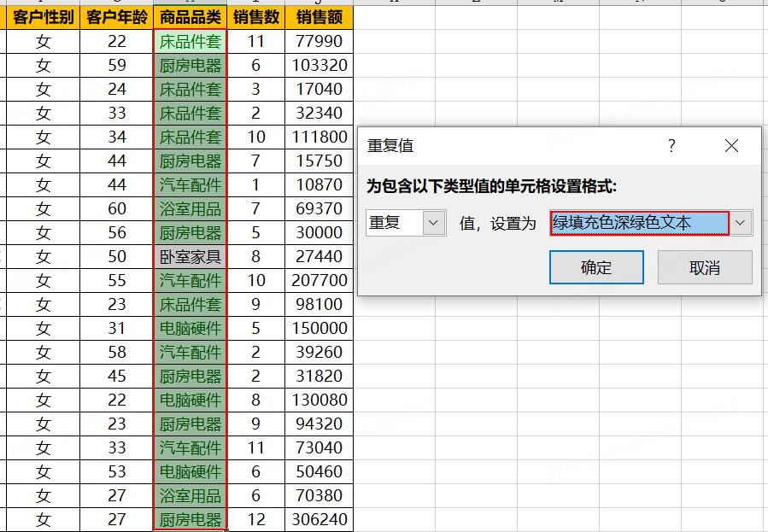Click the 床品件套 cell in age 22 row

click(x=190, y=41)
